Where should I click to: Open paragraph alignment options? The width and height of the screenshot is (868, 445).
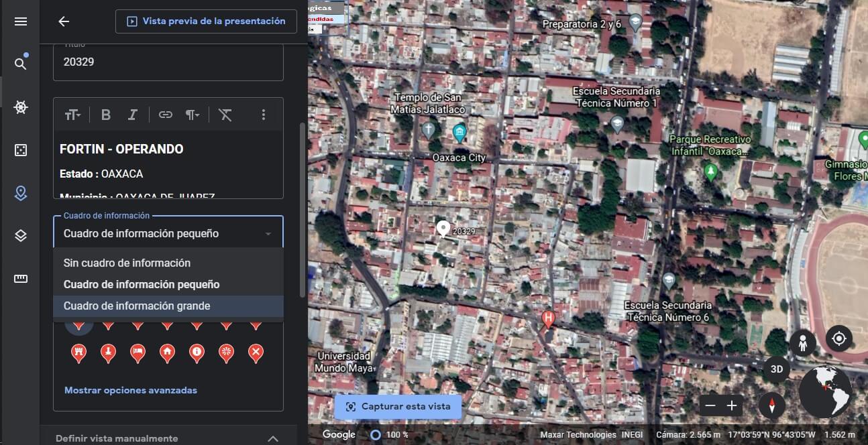pyautogui.click(x=193, y=115)
